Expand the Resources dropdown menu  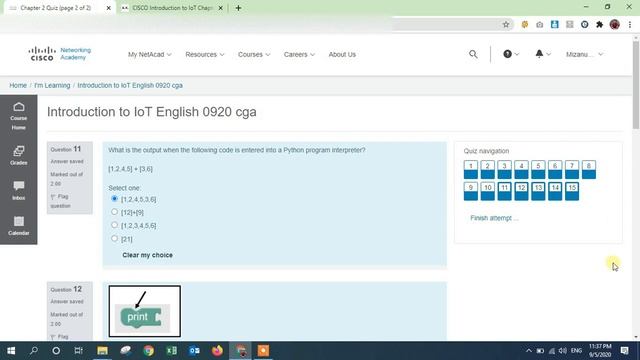[204, 54]
